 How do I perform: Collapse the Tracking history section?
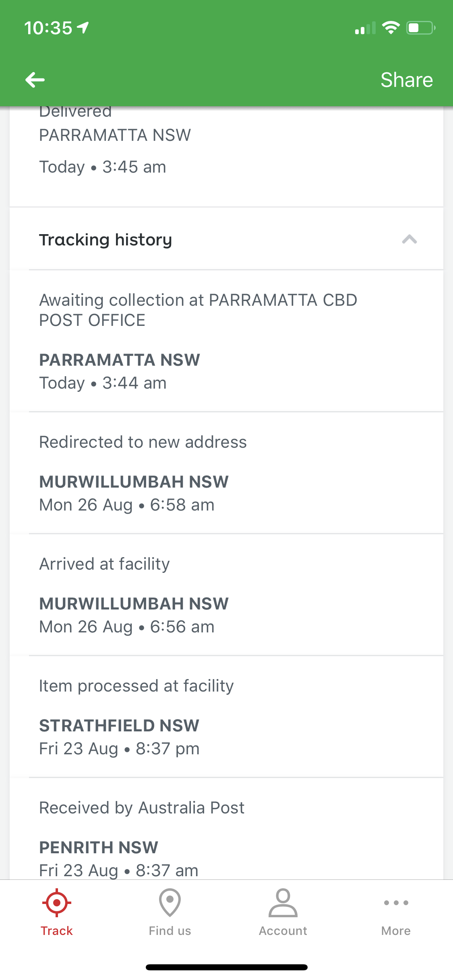click(409, 239)
